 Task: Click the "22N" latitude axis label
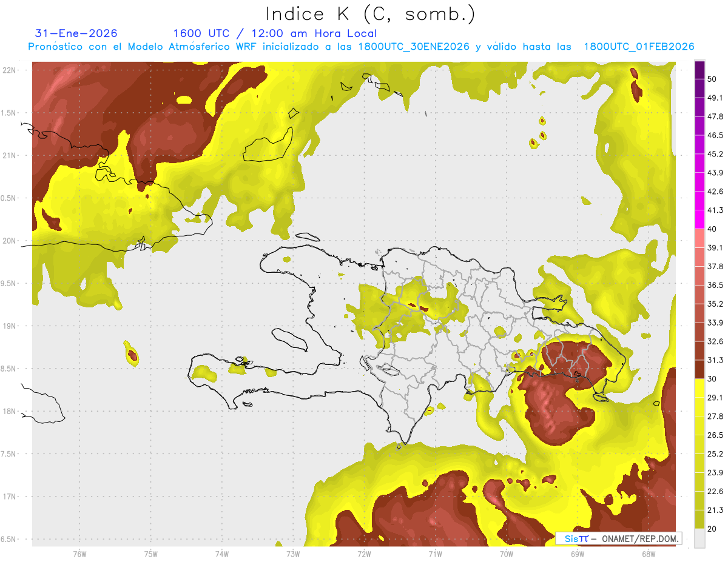point(10,70)
